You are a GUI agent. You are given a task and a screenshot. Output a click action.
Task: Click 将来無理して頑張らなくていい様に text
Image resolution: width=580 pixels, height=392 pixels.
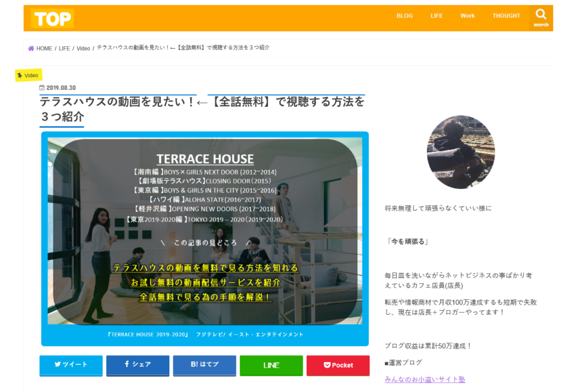coord(438,208)
